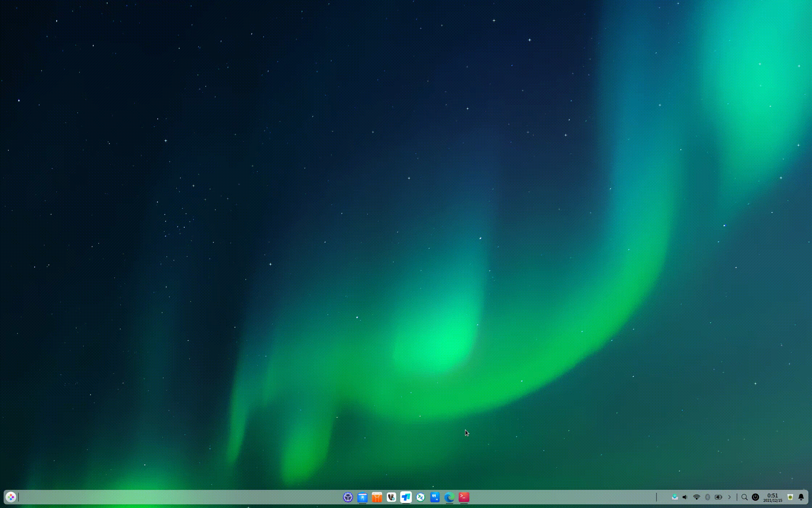
Task: Open the shutdown menu via the power icon
Action: pos(755,497)
